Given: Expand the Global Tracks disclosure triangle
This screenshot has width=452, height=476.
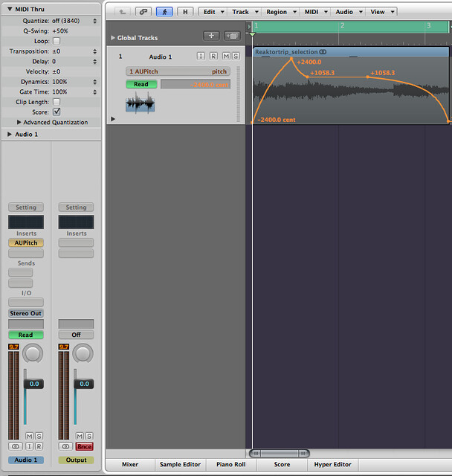Looking at the screenshot, I should [x=112, y=37].
